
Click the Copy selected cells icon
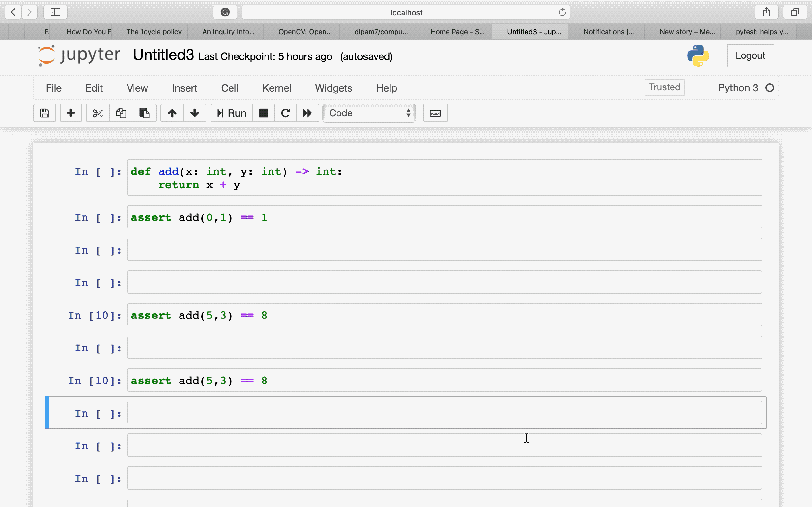pyautogui.click(x=121, y=113)
